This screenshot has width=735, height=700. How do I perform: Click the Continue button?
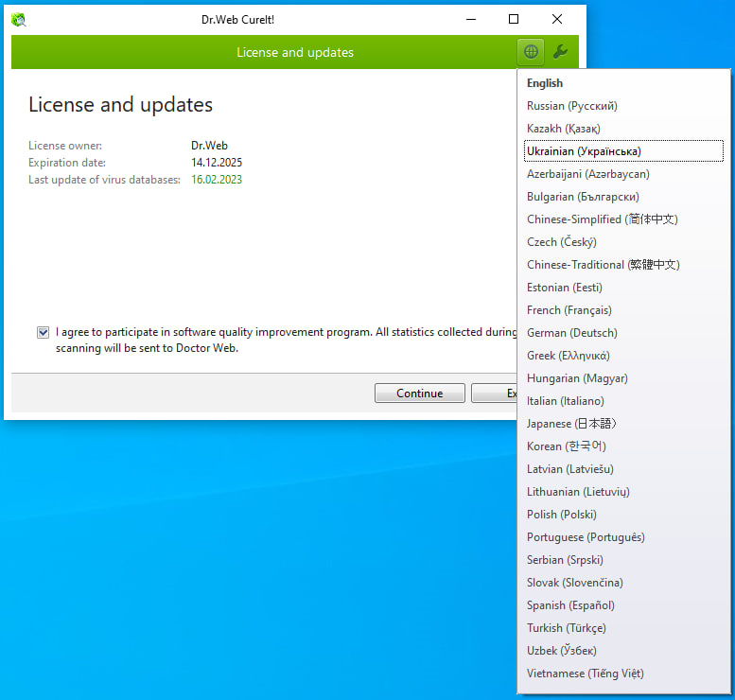[x=420, y=393]
